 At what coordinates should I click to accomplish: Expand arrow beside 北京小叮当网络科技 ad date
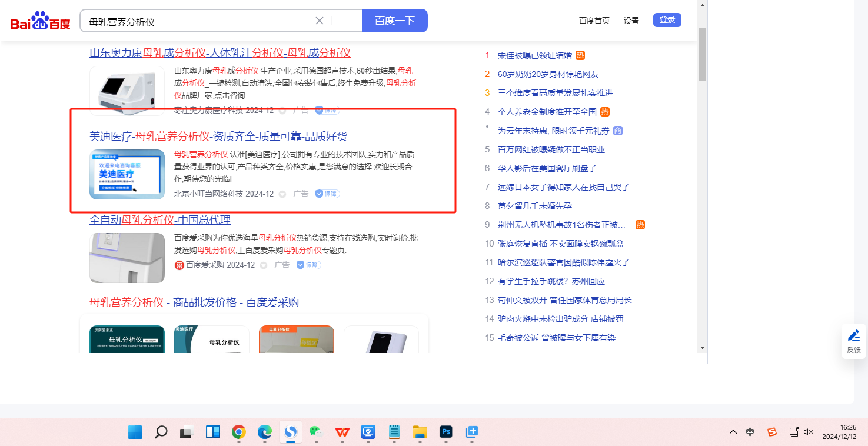pyautogui.click(x=282, y=194)
